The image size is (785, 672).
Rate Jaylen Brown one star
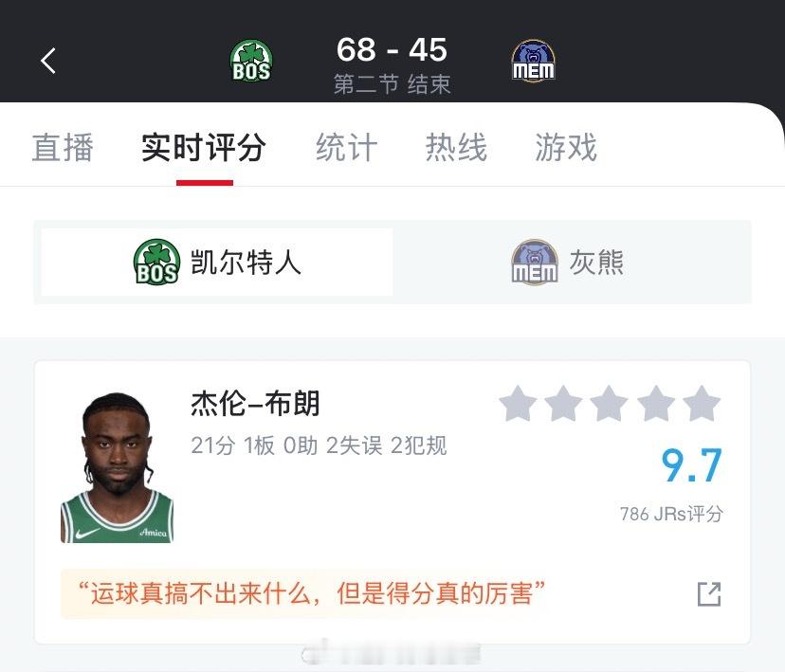coord(519,404)
